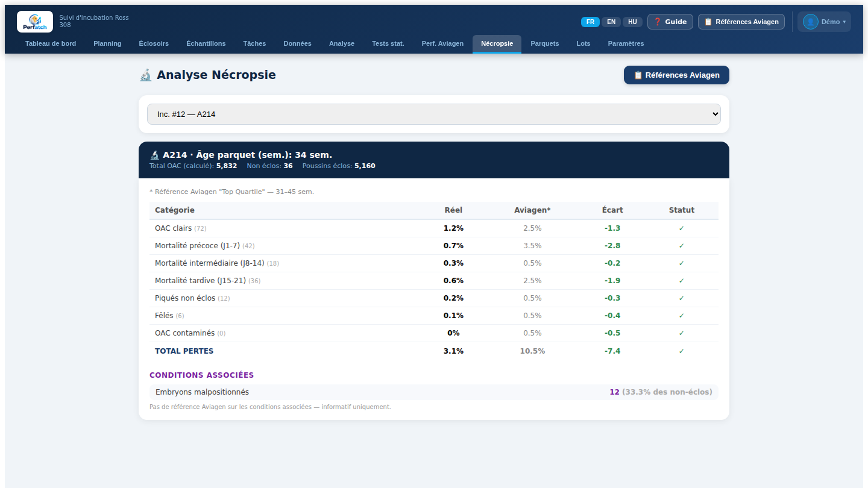Open the Perf. Aviagen tab

click(442, 43)
